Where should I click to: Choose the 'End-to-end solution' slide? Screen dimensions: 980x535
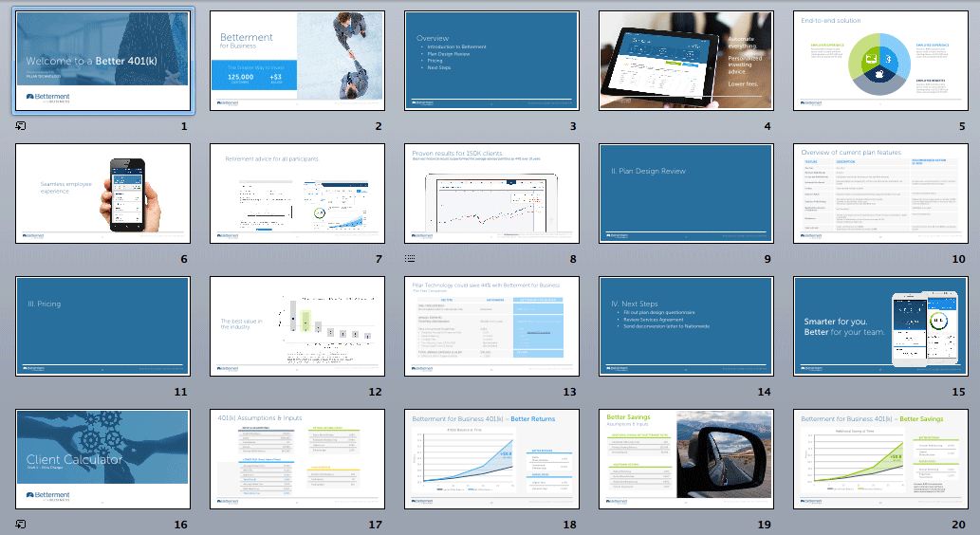point(880,61)
